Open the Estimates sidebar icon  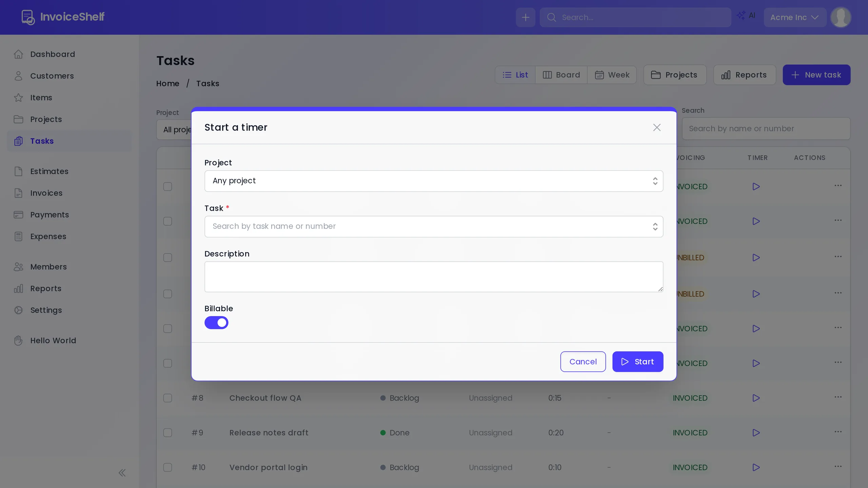tap(18, 171)
